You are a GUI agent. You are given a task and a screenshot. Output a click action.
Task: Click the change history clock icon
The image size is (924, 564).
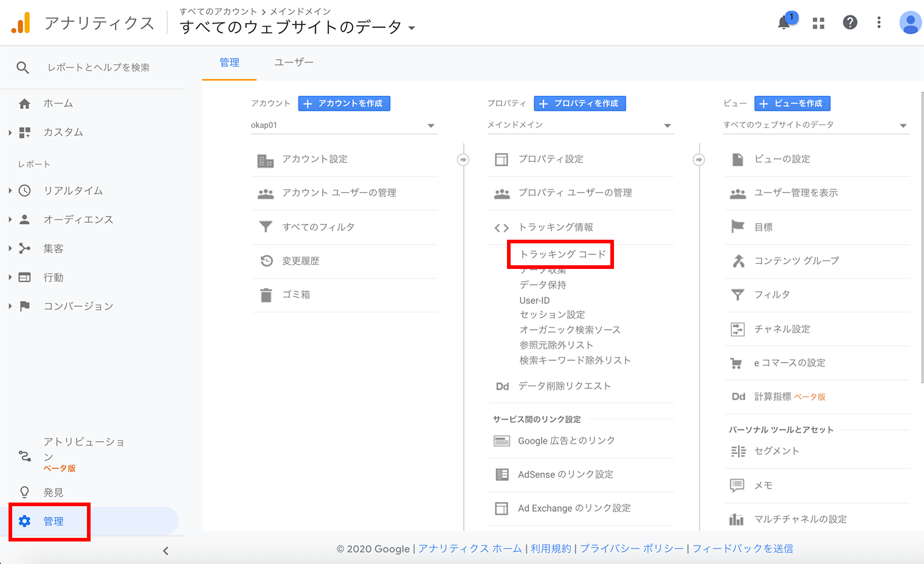(266, 261)
